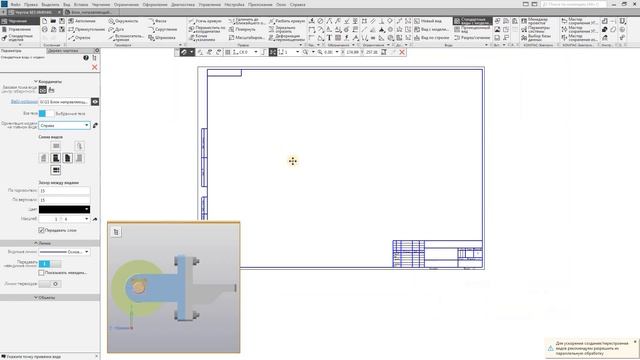The height and width of the screenshot is (360, 640).
Task: Toggle the Линии перехода switch
Action: tap(50, 284)
